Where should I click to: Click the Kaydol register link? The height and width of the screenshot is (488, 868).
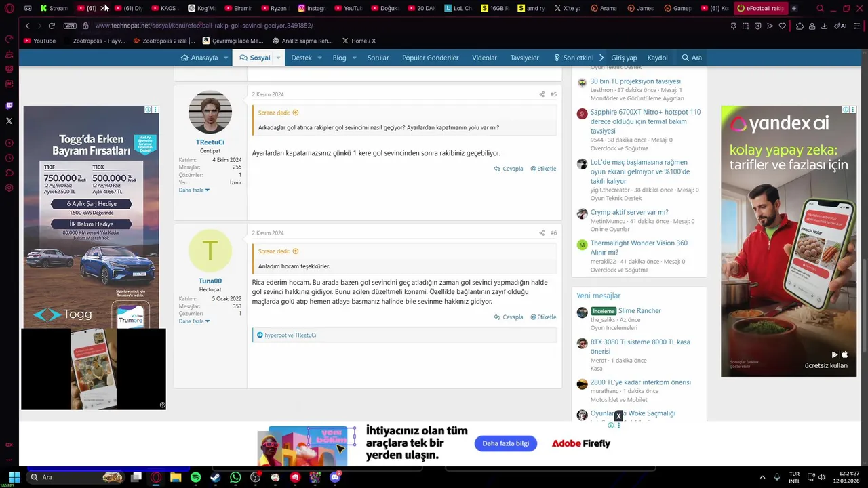(657, 58)
